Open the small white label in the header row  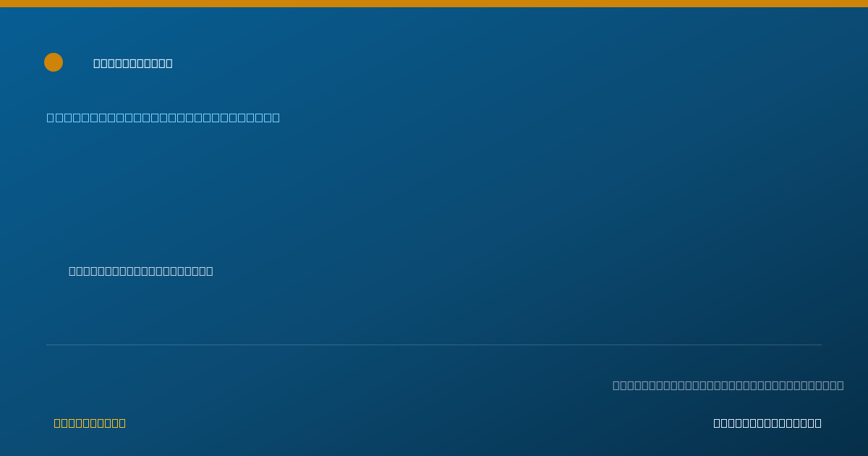pyautogui.click(x=133, y=63)
